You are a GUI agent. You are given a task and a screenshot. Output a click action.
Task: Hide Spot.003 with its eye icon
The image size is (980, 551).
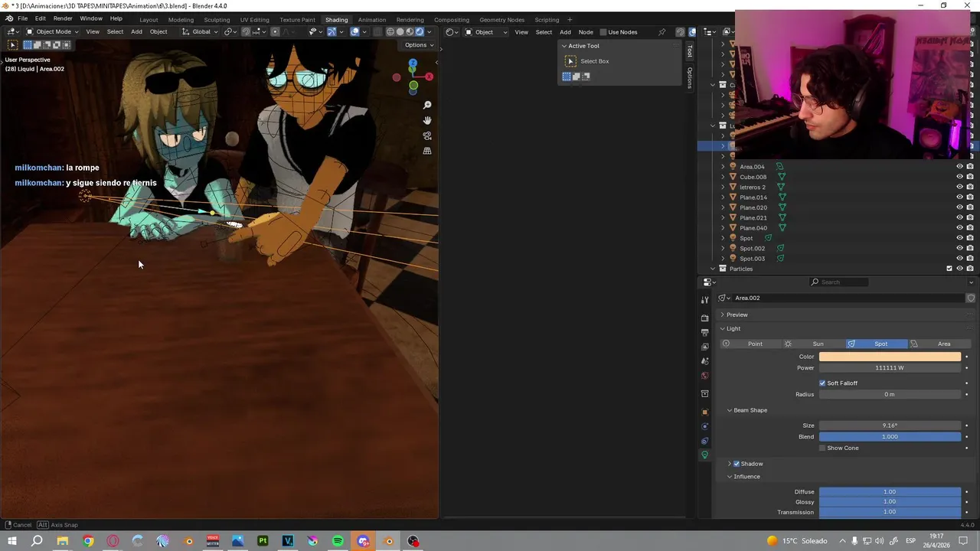click(x=959, y=259)
